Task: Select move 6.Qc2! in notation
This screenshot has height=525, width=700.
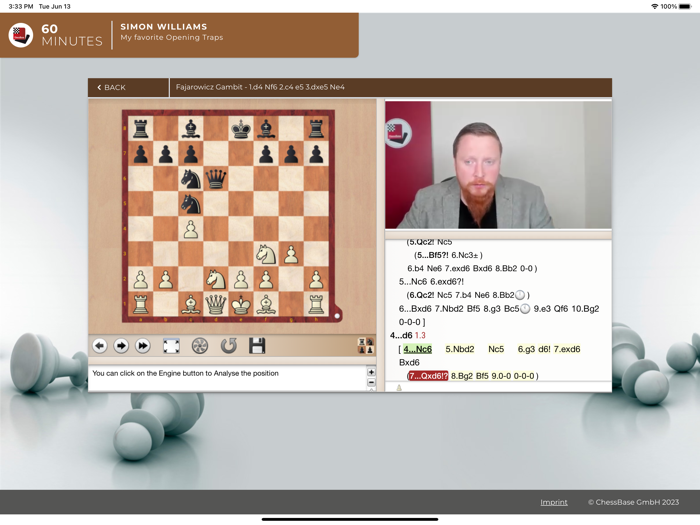Action: coord(422,296)
